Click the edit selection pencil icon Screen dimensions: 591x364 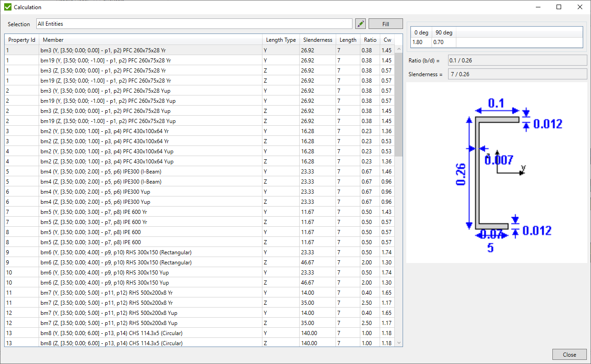(x=360, y=23)
